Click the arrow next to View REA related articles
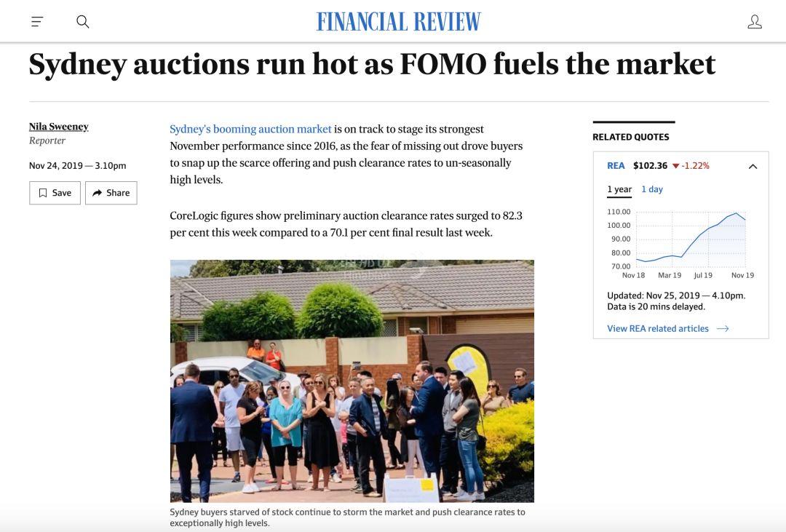Screen dimensions: 786x532 pos(723,329)
